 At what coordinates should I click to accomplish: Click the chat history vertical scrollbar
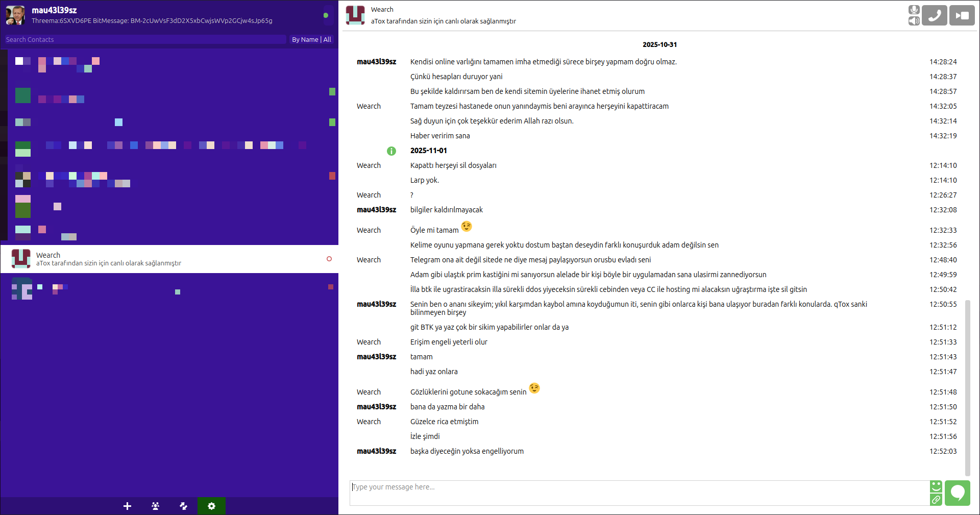(967, 388)
